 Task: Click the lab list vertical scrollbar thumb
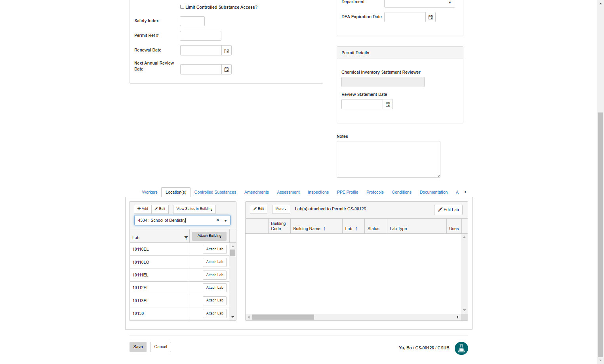pos(232,253)
